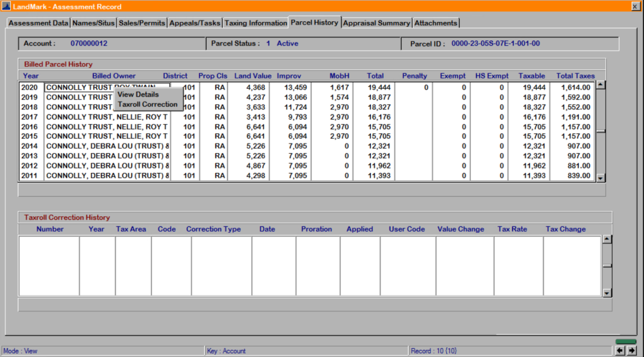The width and height of the screenshot is (644, 357).
Task: Close the Assessment Record window
Action: coord(636,6)
